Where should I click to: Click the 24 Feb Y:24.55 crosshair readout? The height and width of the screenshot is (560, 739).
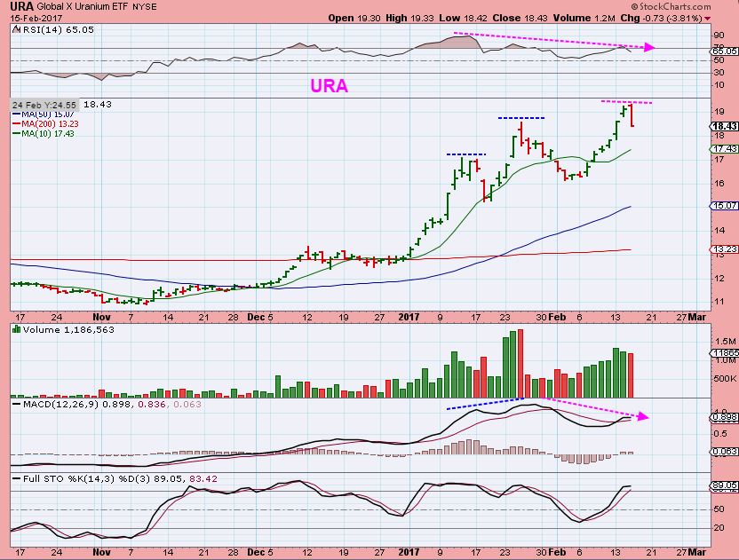tap(44, 105)
